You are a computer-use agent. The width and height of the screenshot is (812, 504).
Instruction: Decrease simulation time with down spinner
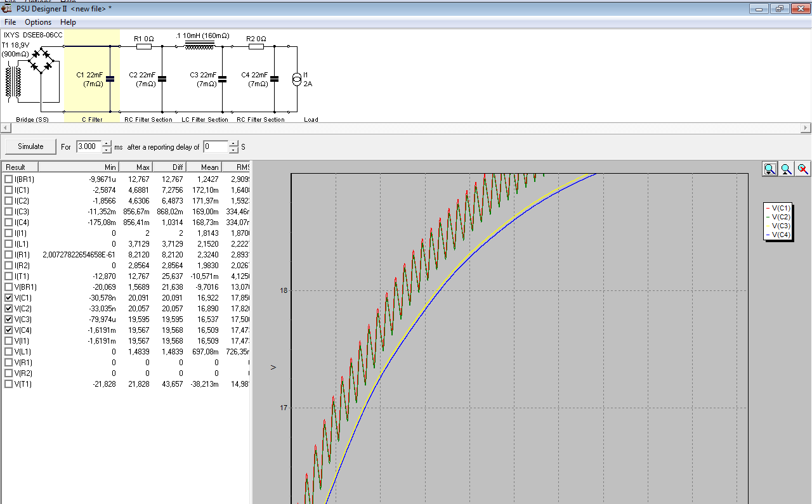pyautogui.click(x=107, y=150)
